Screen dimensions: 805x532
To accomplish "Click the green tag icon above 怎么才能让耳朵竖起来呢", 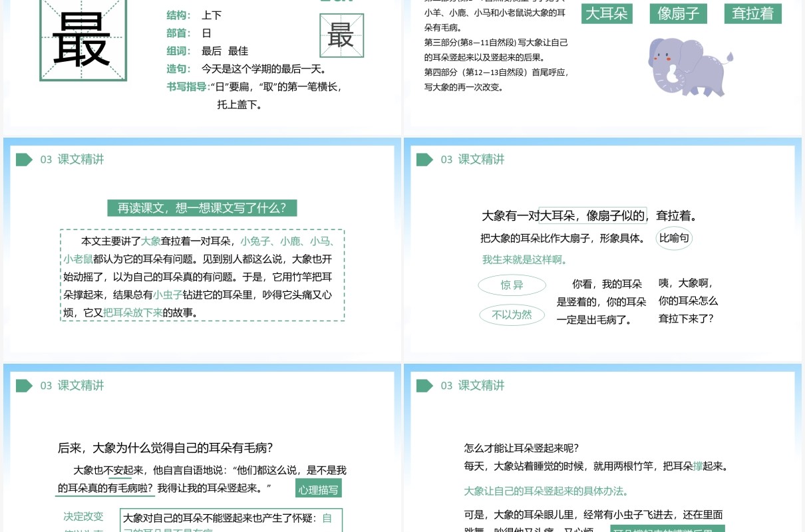I will tap(424, 386).
